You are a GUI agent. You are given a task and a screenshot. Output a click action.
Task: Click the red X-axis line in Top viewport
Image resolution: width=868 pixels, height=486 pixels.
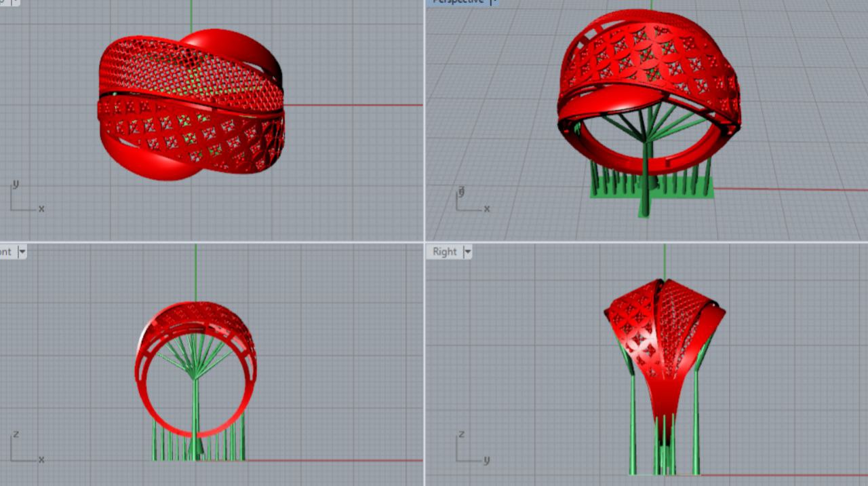(353, 105)
